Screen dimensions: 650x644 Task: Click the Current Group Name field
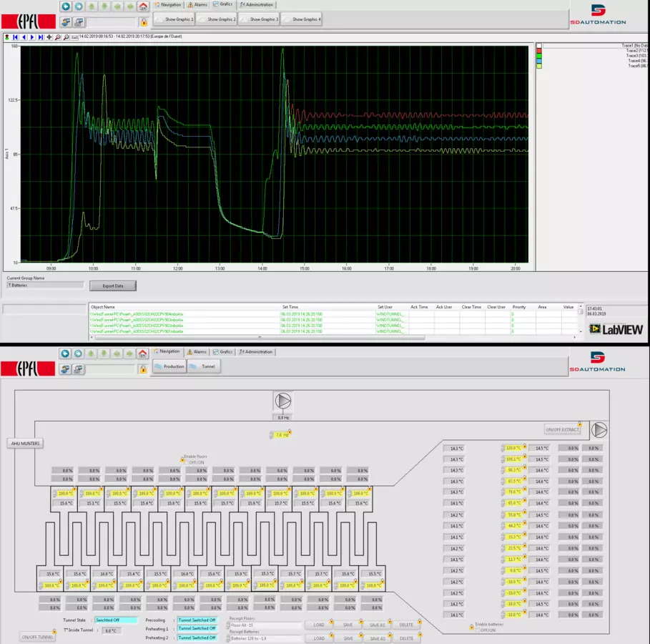tap(45, 285)
